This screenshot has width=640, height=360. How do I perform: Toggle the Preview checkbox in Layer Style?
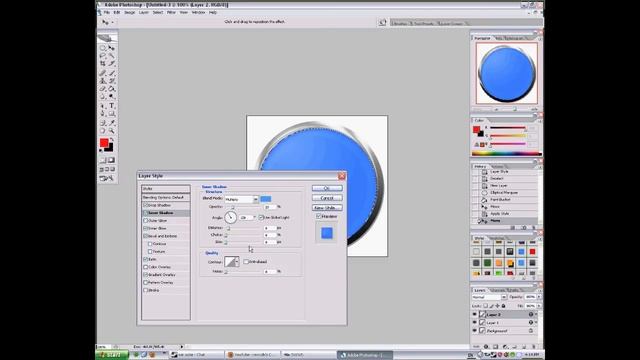[319, 216]
